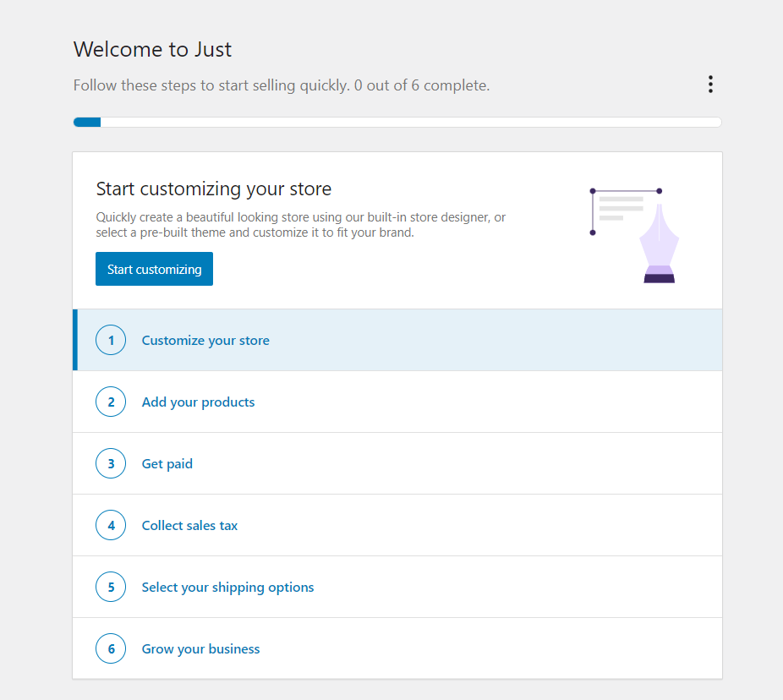Screen dimensions: 783x700
Task: Click the number 6 step circle
Action: [111, 649]
